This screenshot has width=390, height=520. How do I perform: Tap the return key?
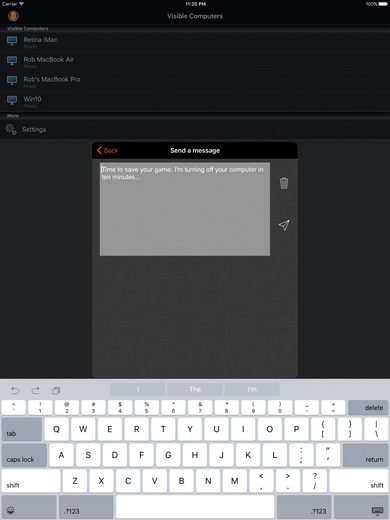pos(365,455)
